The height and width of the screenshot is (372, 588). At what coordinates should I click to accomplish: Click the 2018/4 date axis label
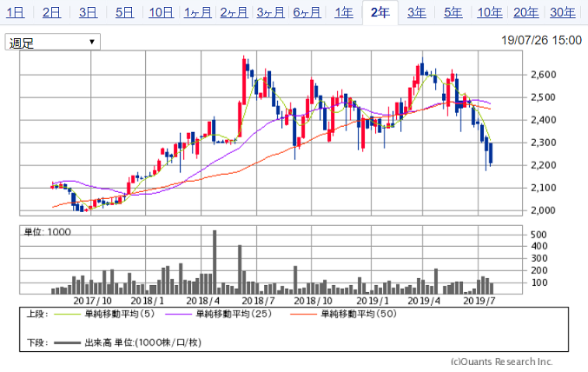click(x=203, y=301)
